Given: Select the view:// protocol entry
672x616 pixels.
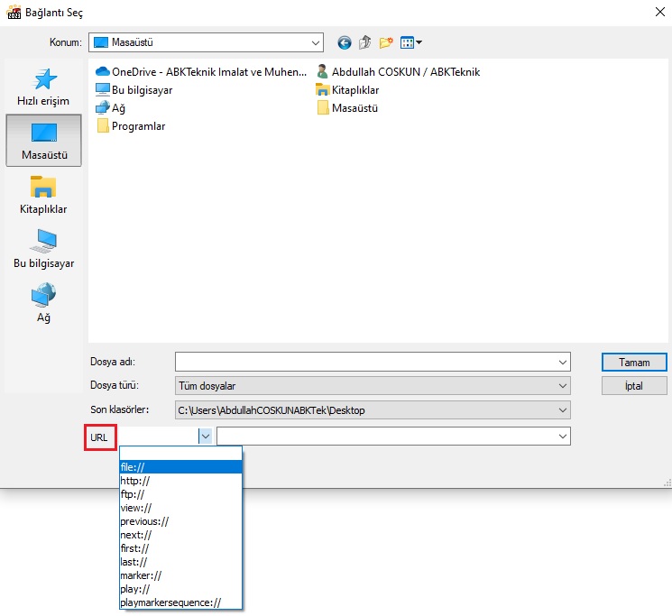Looking at the screenshot, I should pyautogui.click(x=135, y=508).
